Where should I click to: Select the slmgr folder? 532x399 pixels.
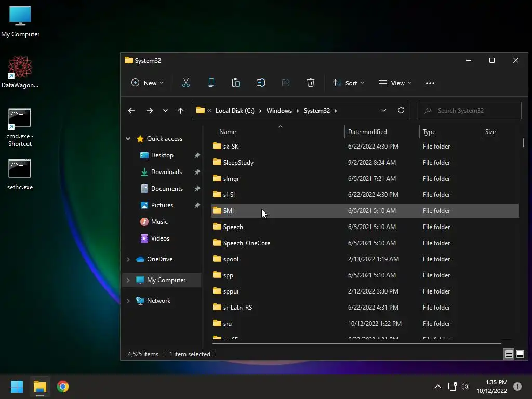click(x=365, y=179)
